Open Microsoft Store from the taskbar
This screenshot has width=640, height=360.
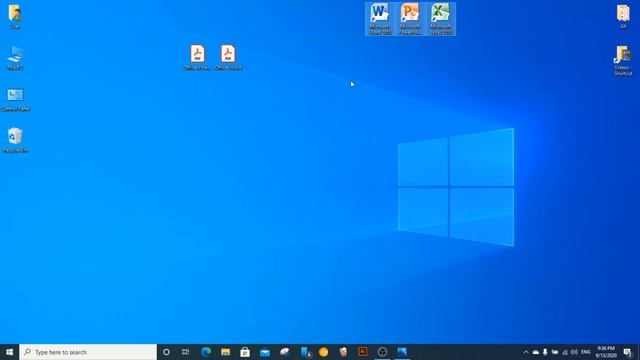245,352
